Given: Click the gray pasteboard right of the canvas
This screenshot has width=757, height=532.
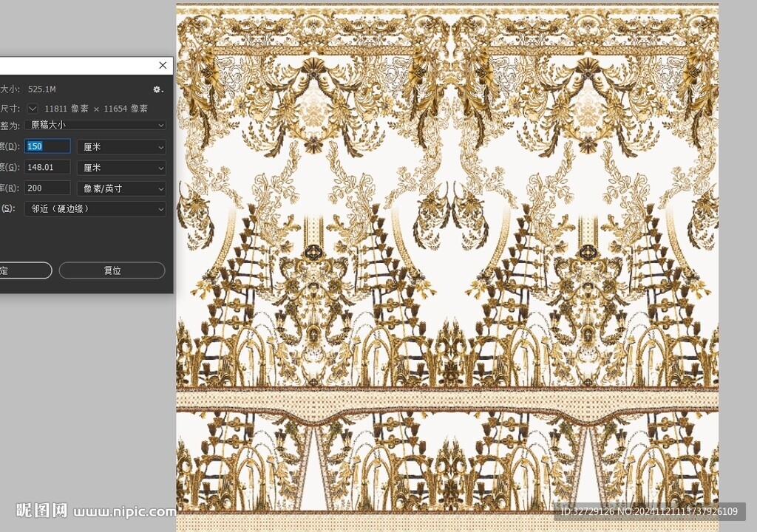Looking at the screenshot, I should (x=738, y=222).
